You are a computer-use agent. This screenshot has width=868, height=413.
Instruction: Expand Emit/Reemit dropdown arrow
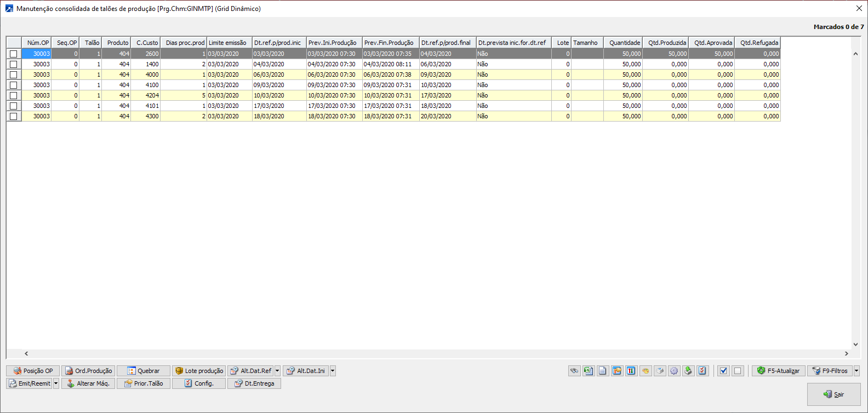(56, 383)
